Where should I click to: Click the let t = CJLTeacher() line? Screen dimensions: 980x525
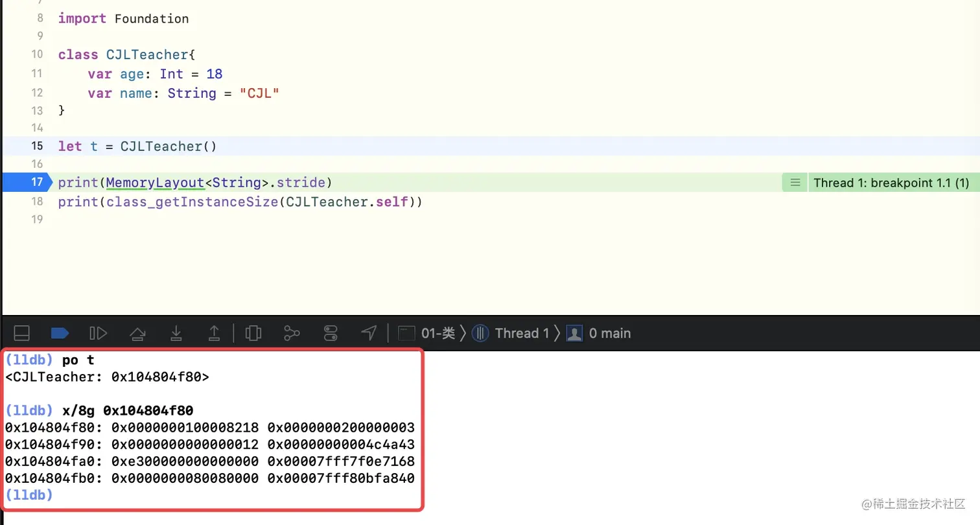click(x=137, y=146)
